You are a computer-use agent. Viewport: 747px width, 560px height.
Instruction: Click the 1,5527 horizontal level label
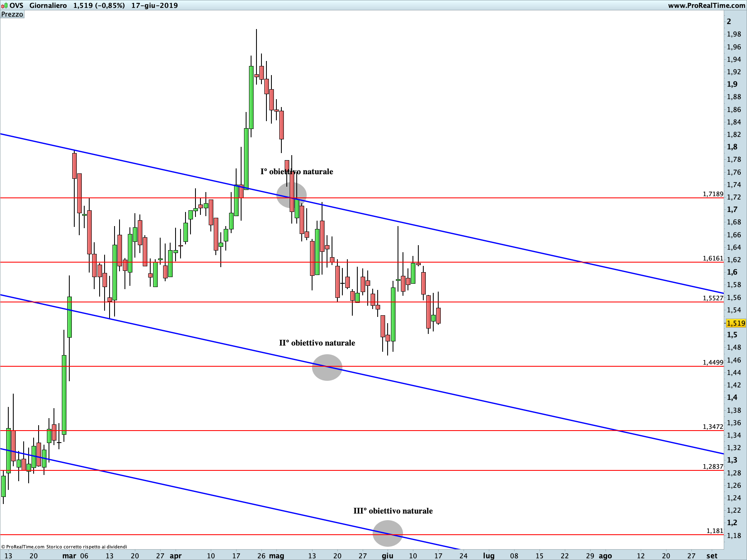[x=713, y=298]
